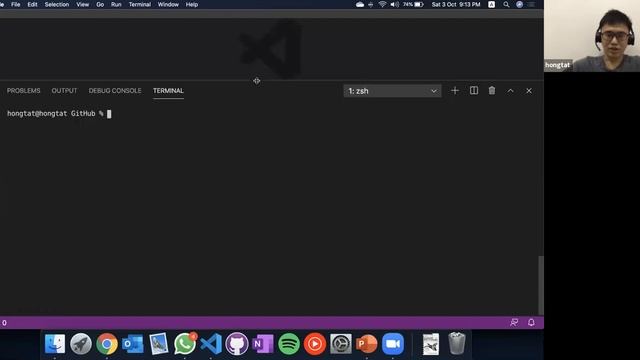Split the terminal pane
Image resolution: width=640 pixels, height=360 pixels.
(474, 91)
